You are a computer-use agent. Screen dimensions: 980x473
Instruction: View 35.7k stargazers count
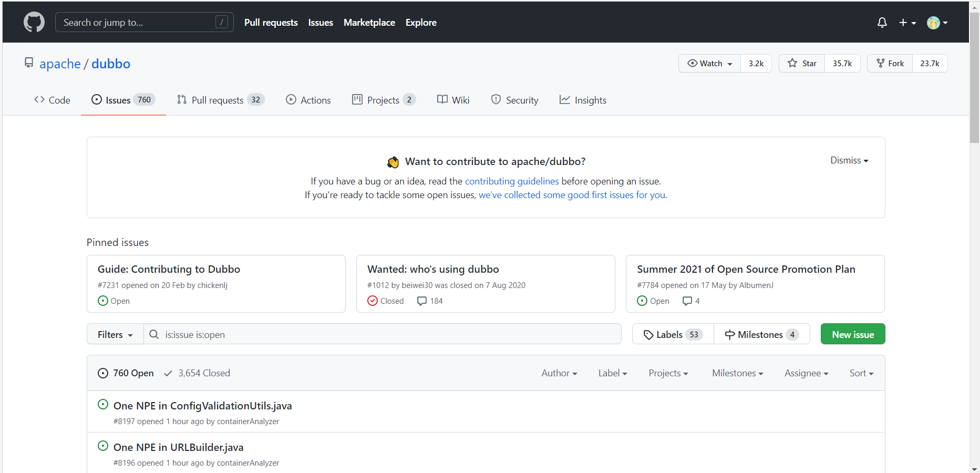(842, 63)
